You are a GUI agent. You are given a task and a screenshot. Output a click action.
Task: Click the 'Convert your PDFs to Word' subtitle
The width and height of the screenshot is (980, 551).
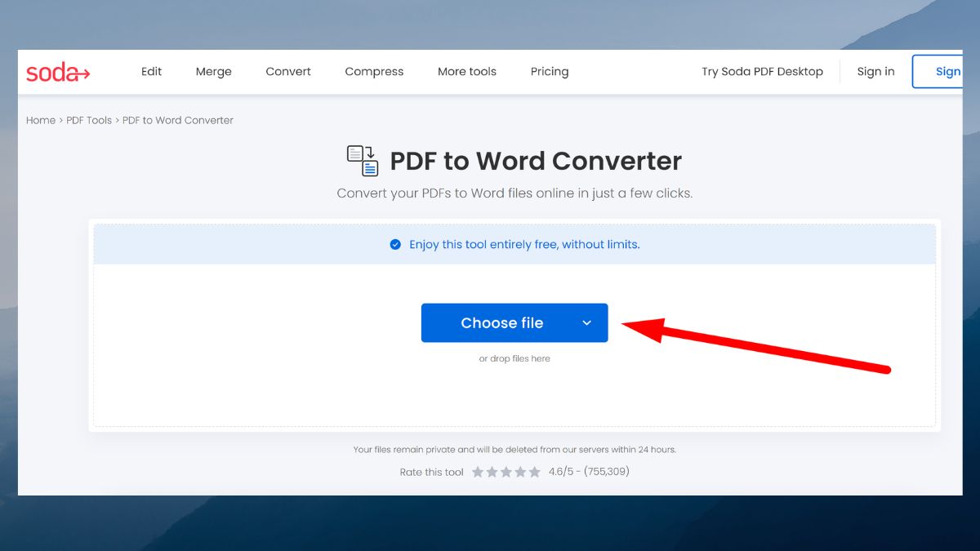click(x=514, y=193)
